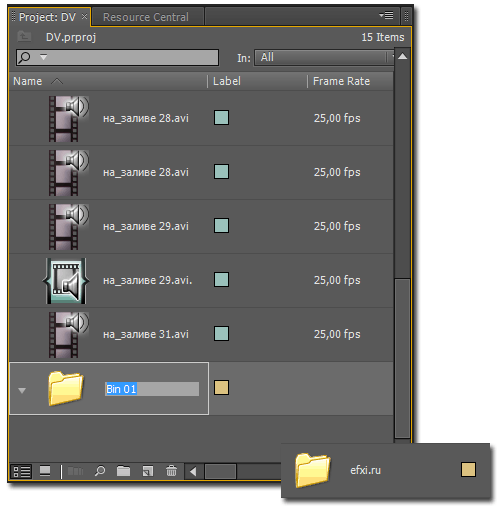
Task: Select the Bin 01 folder icon
Action: [66, 388]
